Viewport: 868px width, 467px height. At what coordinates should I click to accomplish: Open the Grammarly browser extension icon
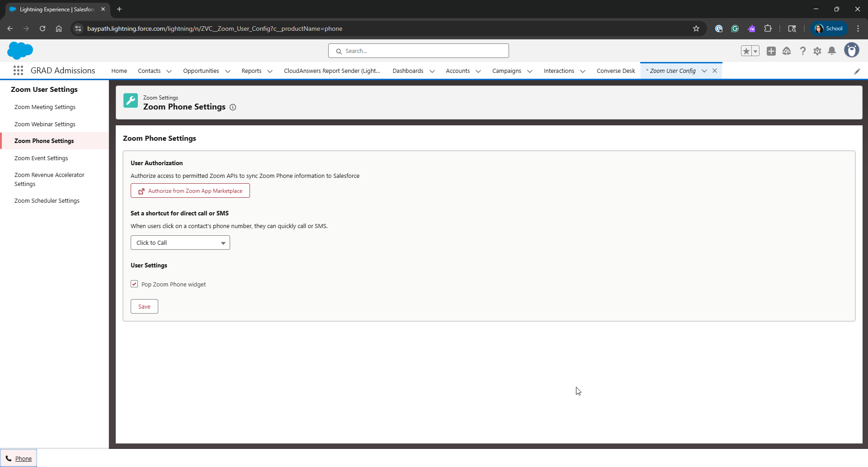coord(735,29)
